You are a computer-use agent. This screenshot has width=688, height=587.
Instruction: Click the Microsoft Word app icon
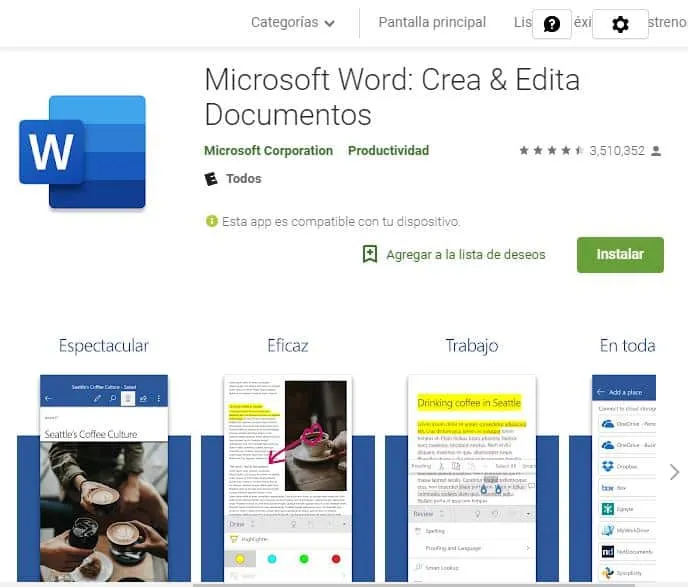(82, 152)
